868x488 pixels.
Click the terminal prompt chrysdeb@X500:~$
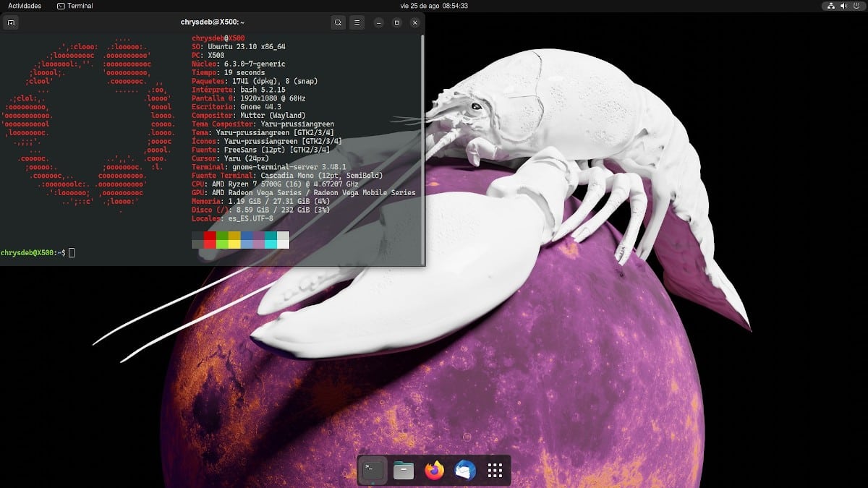[33, 252]
